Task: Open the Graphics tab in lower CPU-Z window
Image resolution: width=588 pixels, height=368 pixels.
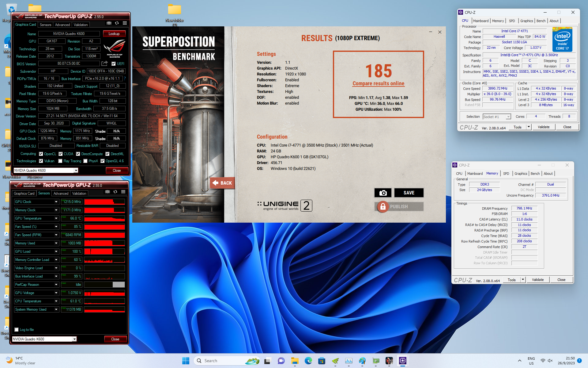Action: tap(521, 174)
